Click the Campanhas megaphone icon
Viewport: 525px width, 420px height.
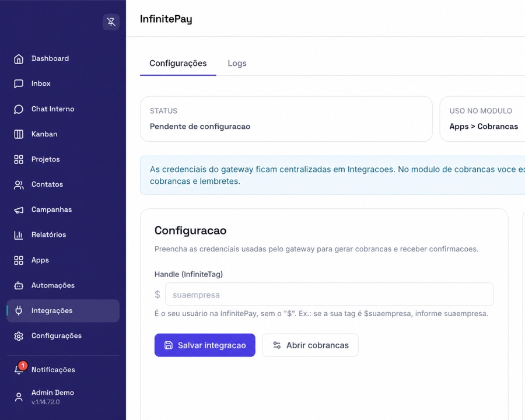point(19,210)
